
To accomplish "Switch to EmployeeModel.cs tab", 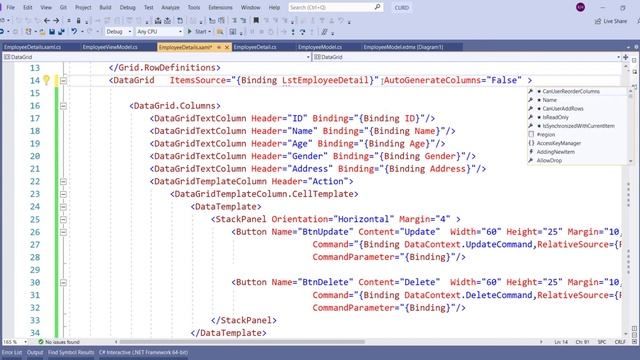I will [x=320, y=47].
